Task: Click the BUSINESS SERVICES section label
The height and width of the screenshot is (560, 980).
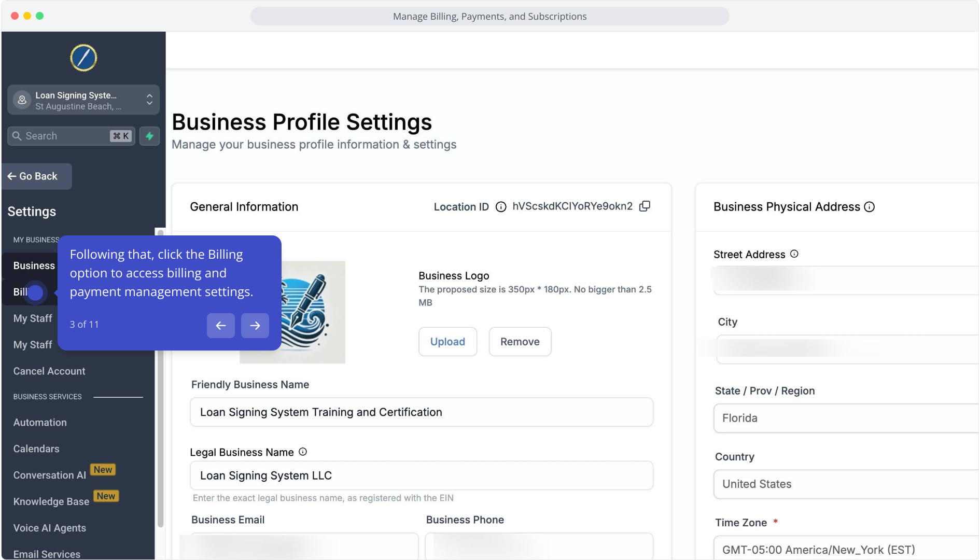Action: point(48,397)
